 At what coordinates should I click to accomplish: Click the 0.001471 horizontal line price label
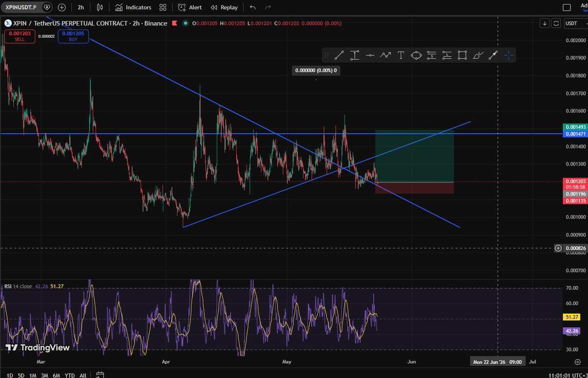575,134
